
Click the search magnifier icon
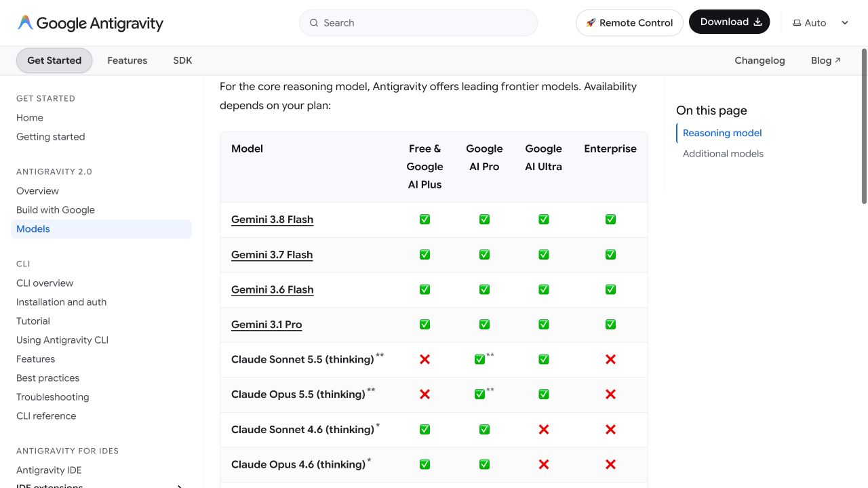[314, 23]
